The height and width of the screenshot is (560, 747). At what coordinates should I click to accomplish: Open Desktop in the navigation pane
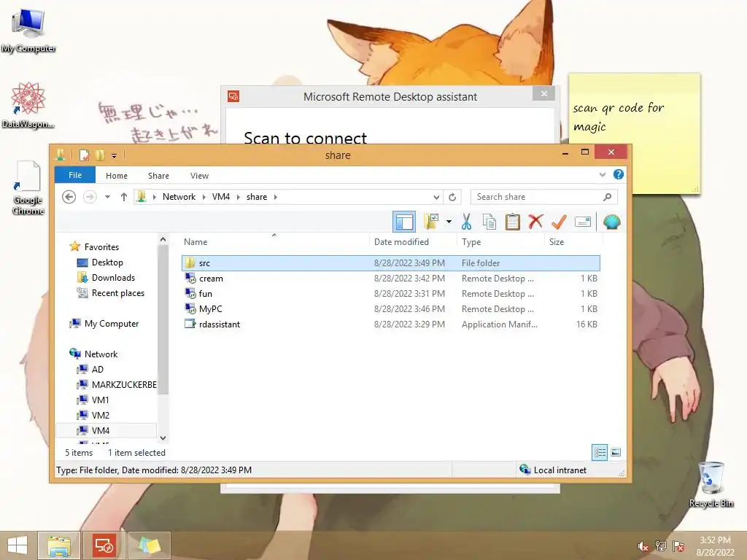point(100,262)
